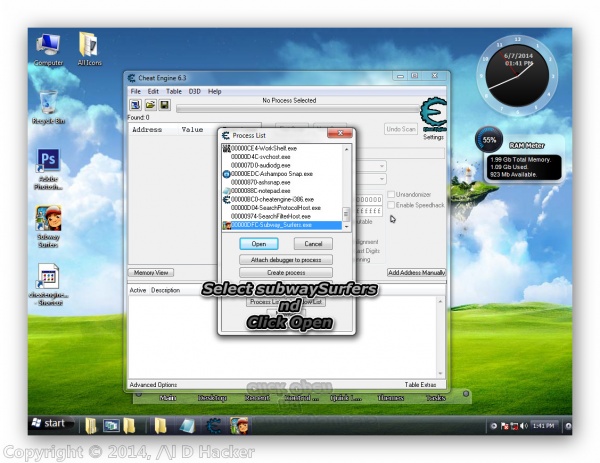
Task: Enable the Unrandomizer checkbox
Action: click(x=391, y=194)
